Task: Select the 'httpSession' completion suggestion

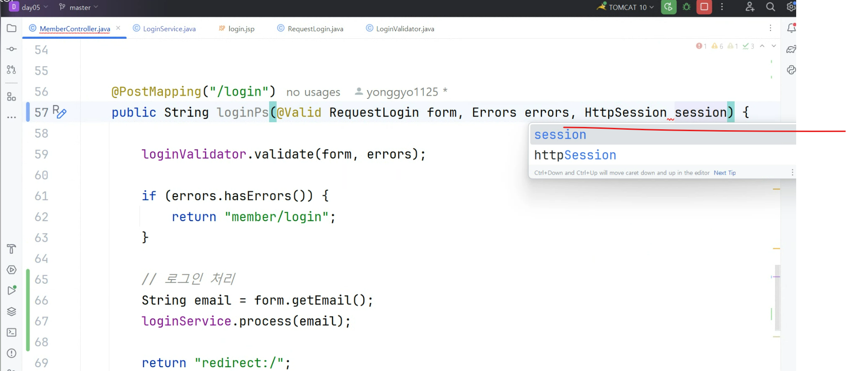Action: [x=663, y=155]
